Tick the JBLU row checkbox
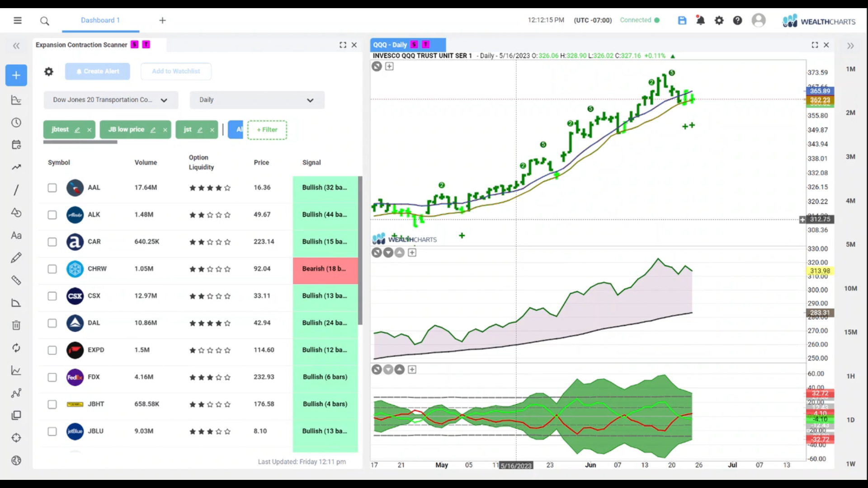 [52, 432]
